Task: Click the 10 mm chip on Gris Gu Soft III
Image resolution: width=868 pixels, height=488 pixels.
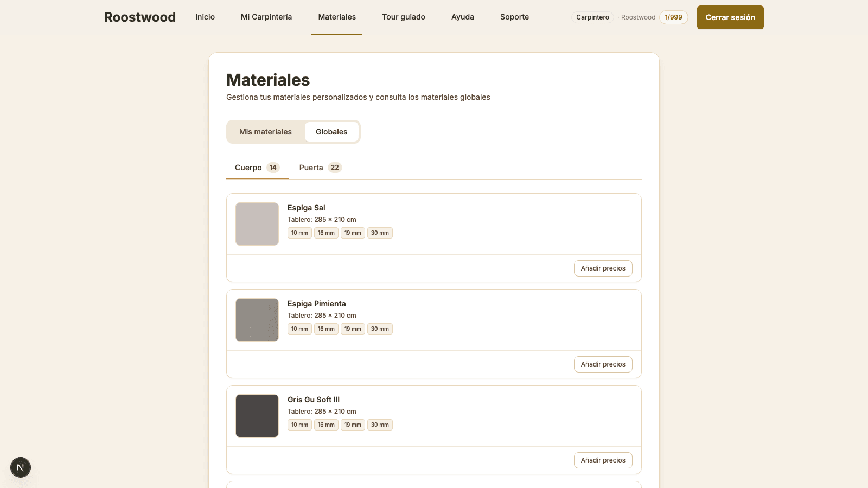Action: [299, 425]
